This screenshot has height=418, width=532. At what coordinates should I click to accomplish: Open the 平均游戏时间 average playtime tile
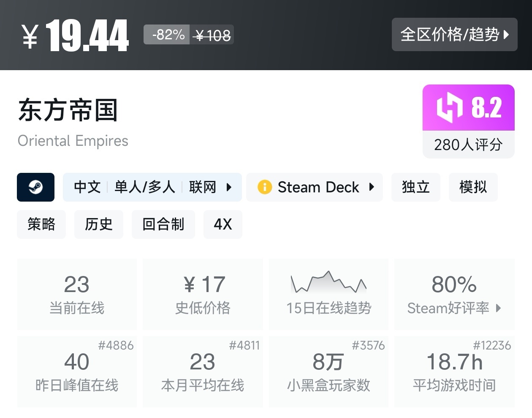click(454, 372)
